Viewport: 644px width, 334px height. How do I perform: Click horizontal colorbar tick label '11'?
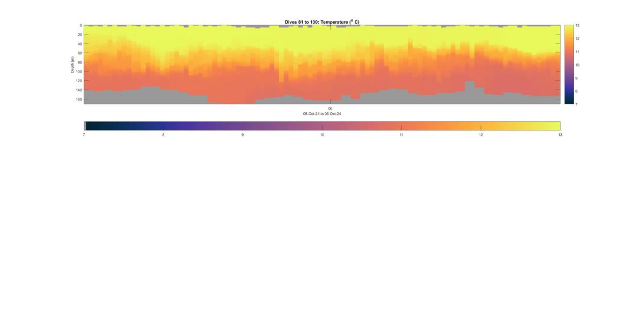(x=401, y=135)
